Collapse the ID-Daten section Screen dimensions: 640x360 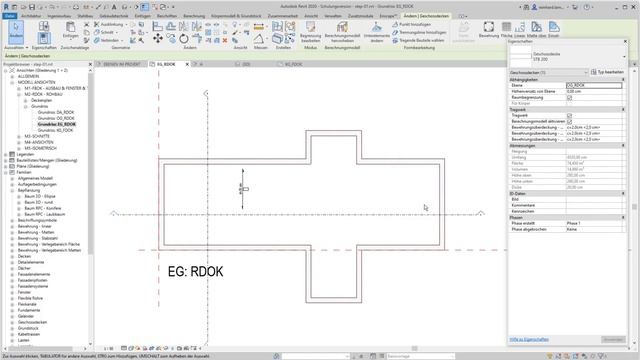(623, 193)
